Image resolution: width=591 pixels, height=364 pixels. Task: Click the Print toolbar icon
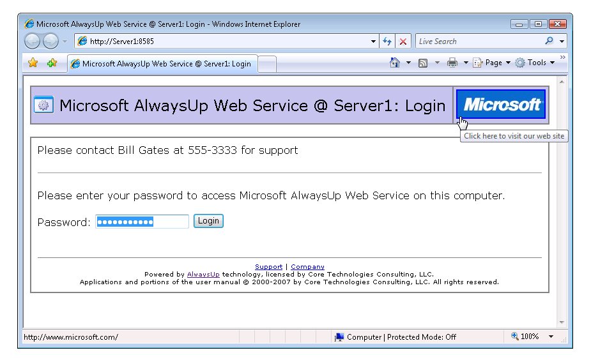coord(452,63)
